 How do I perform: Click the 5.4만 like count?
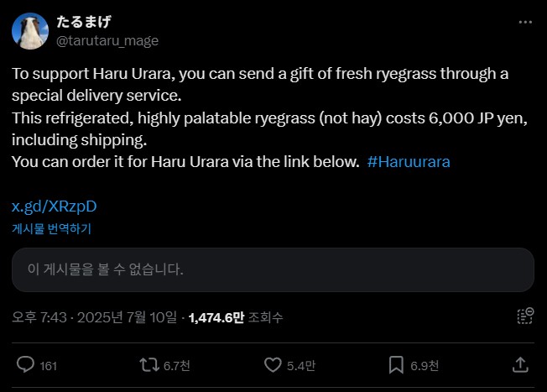click(302, 366)
